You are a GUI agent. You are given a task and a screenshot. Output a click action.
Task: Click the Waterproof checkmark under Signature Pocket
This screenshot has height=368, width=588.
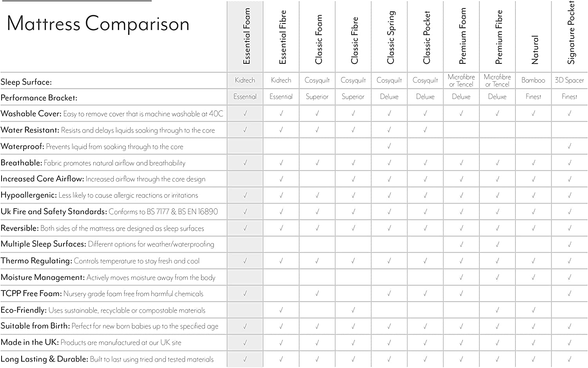(570, 146)
